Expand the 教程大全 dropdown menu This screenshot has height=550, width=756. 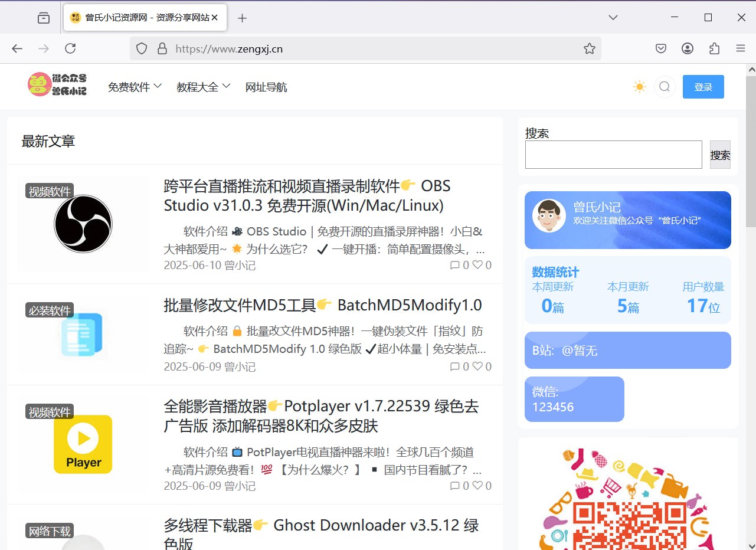click(203, 87)
